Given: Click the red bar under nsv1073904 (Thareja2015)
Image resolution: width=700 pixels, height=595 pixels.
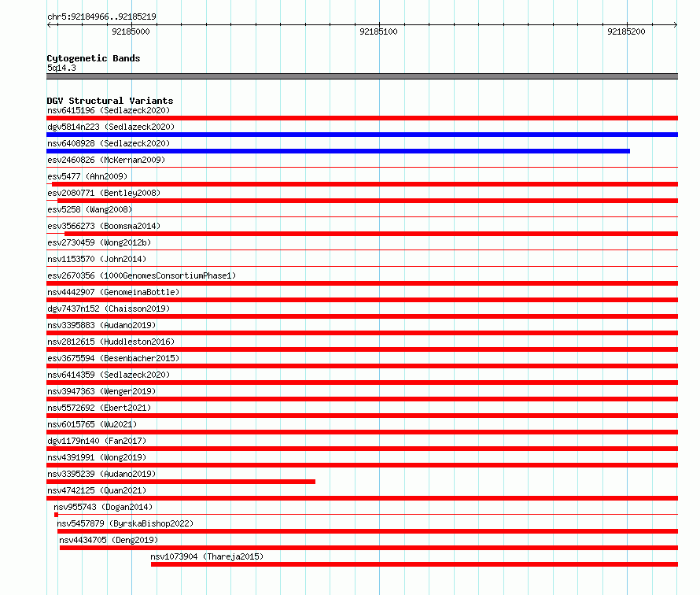Looking at the screenshot, I should 414,564.
